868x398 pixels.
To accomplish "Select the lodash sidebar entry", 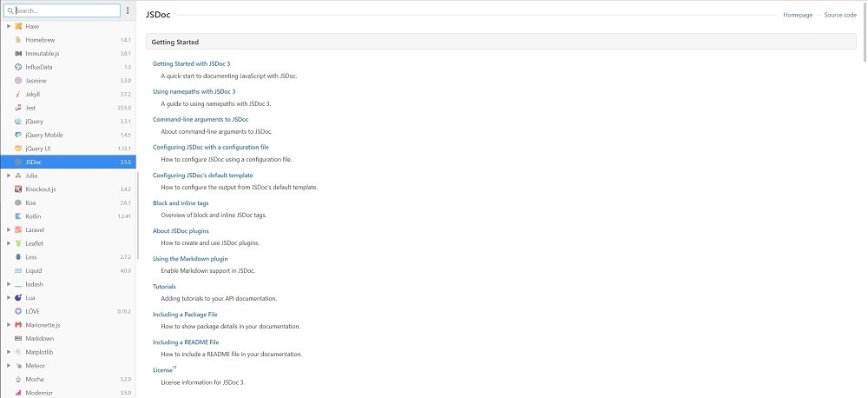I will (x=68, y=284).
